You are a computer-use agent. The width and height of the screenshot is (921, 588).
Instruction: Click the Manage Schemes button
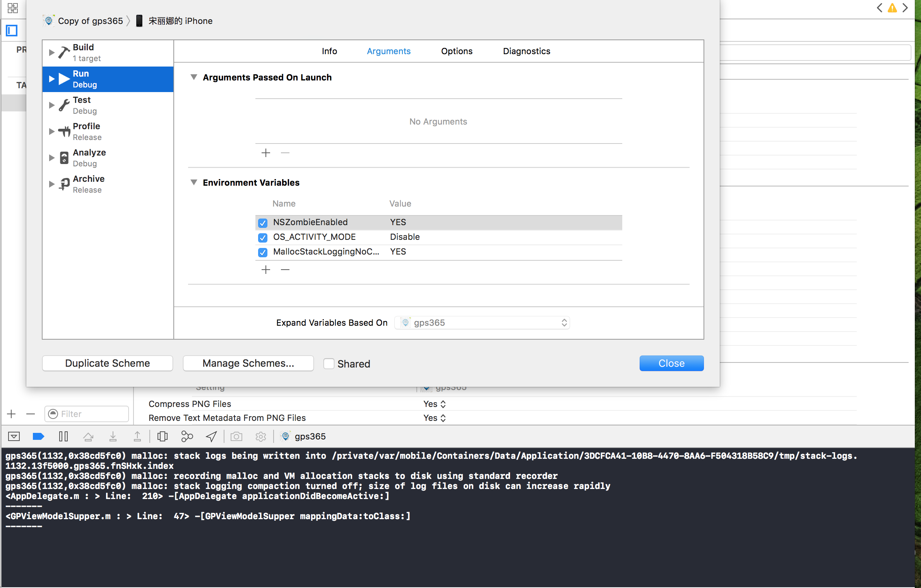tap(248, 363)
